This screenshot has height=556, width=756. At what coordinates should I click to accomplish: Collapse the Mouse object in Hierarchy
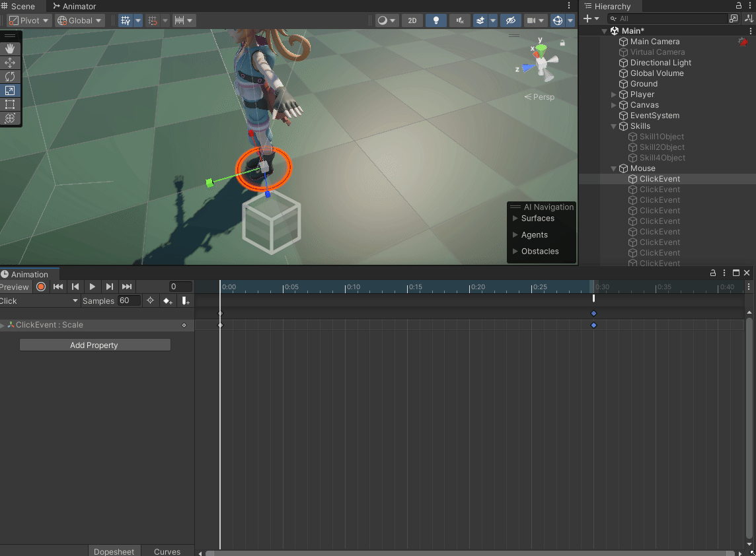point(614,168)
